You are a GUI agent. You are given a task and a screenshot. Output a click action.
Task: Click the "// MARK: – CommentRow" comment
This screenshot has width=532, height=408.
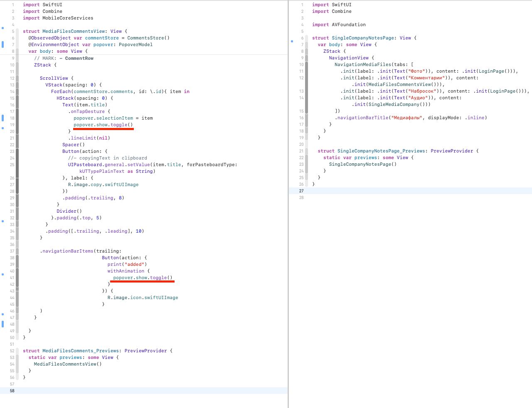pos(64,58)
